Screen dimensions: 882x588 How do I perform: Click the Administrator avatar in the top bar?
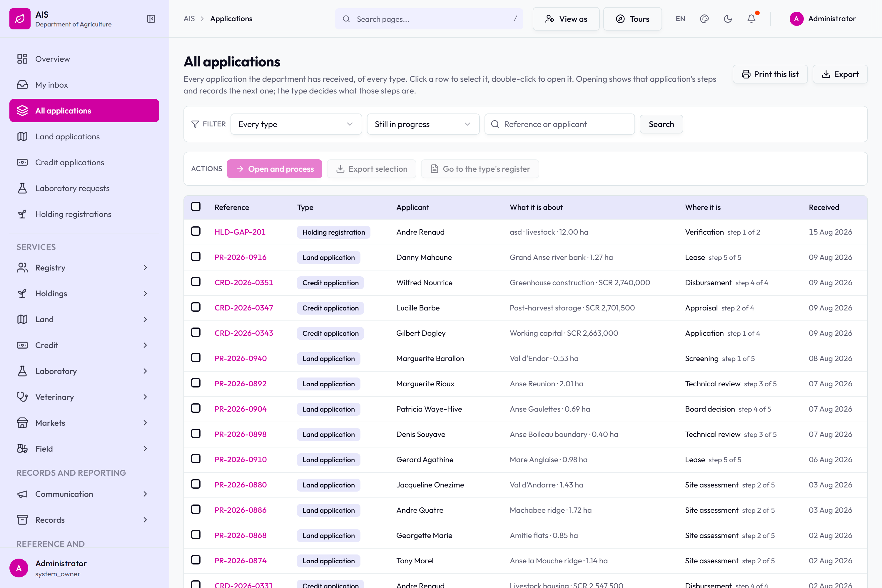coord(796,19)
